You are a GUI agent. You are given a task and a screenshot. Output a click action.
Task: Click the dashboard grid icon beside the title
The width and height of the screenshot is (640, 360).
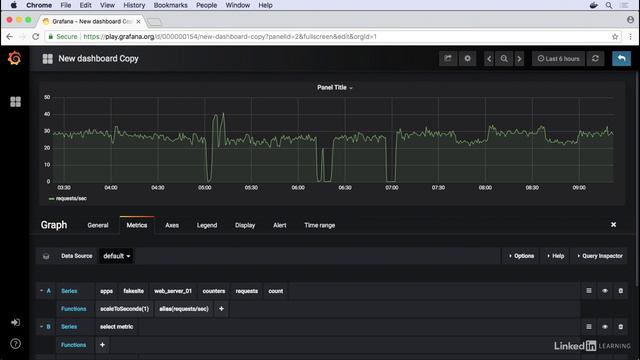point(47,59)
